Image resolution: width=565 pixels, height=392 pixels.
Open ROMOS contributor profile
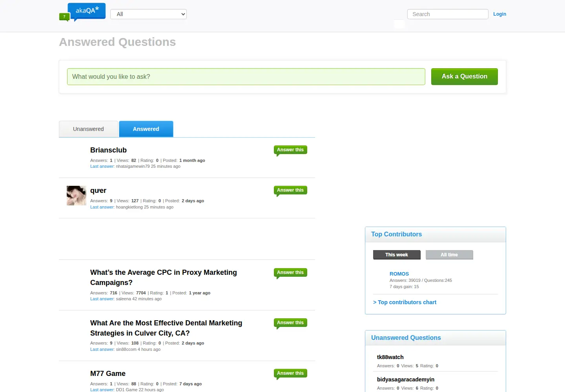pos(399,274)
